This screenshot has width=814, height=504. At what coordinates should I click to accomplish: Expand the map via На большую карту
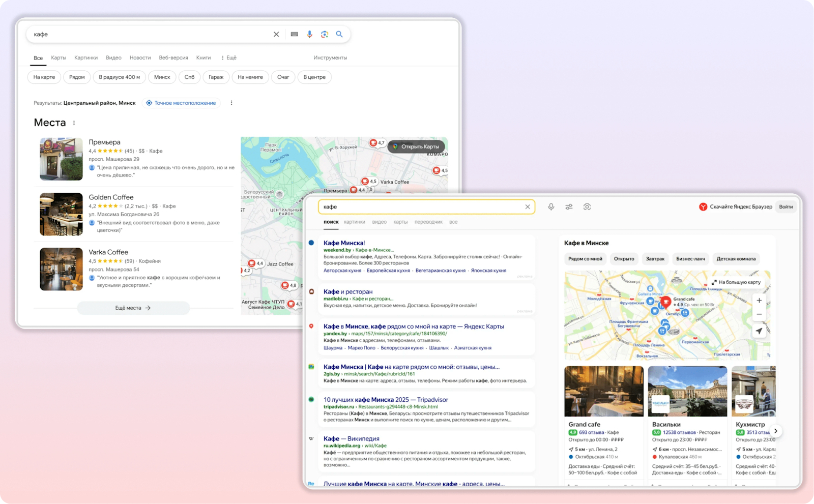[x=736, y=282]
